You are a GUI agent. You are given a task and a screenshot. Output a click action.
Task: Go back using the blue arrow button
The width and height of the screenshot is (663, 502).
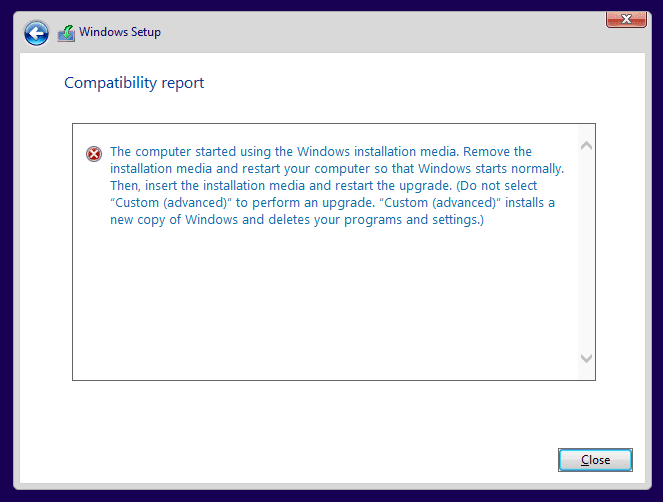(x=36, y=33)
